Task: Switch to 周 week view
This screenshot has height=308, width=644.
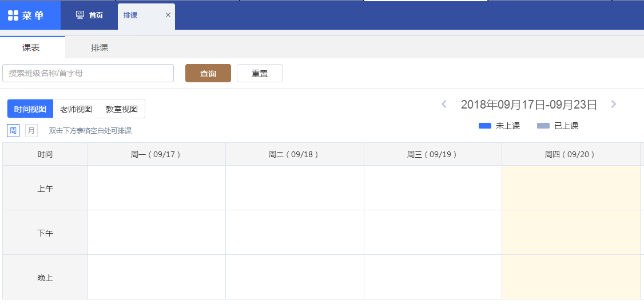Action: click(x=13, y=131)
